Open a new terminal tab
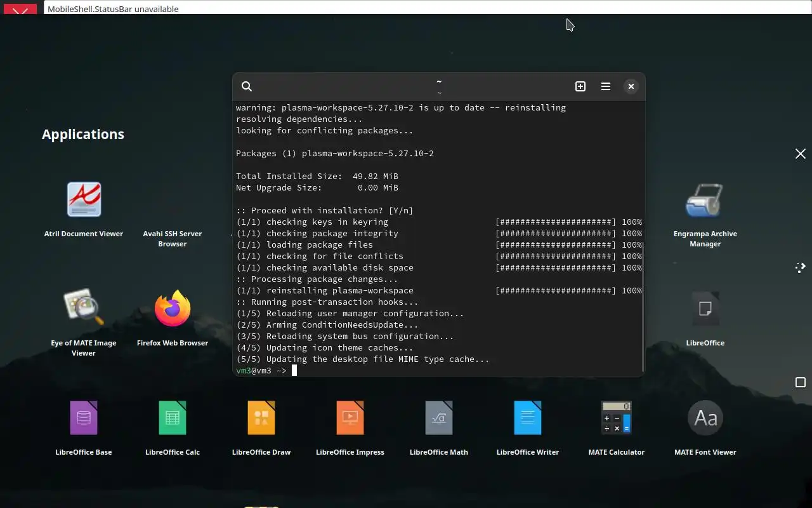 coord(580,86)
